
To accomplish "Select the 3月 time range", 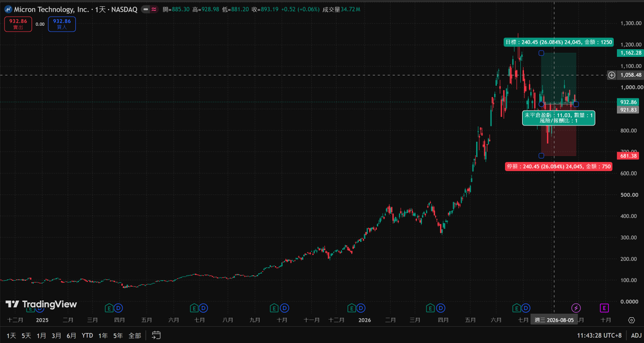I will coord(56,335).
